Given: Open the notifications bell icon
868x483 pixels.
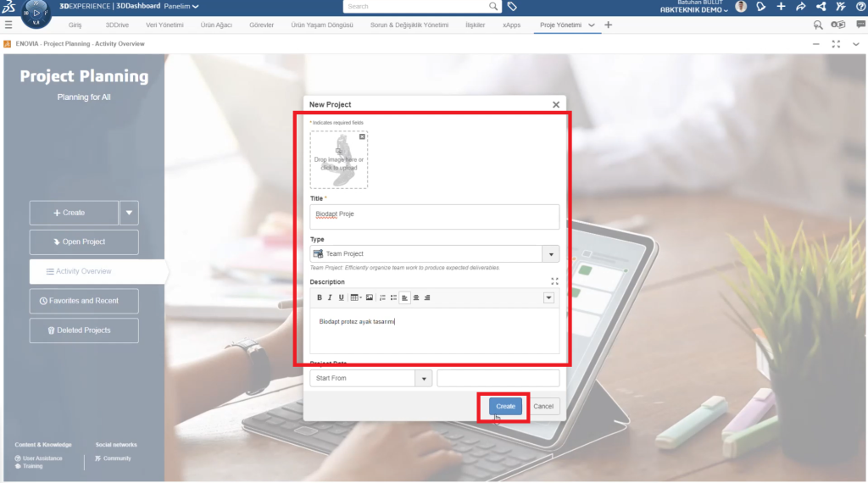Looking at the screenshot, I should (x=761, y=7).
